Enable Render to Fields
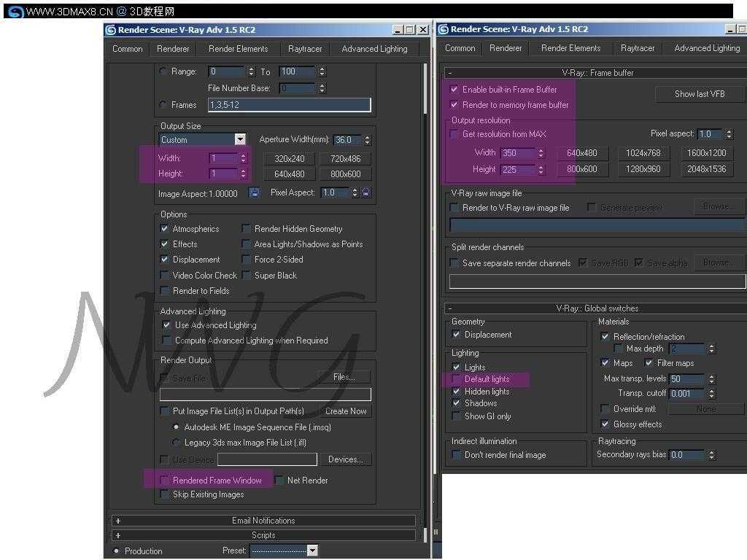Screen dimensions: 747x560 (164, 290)
